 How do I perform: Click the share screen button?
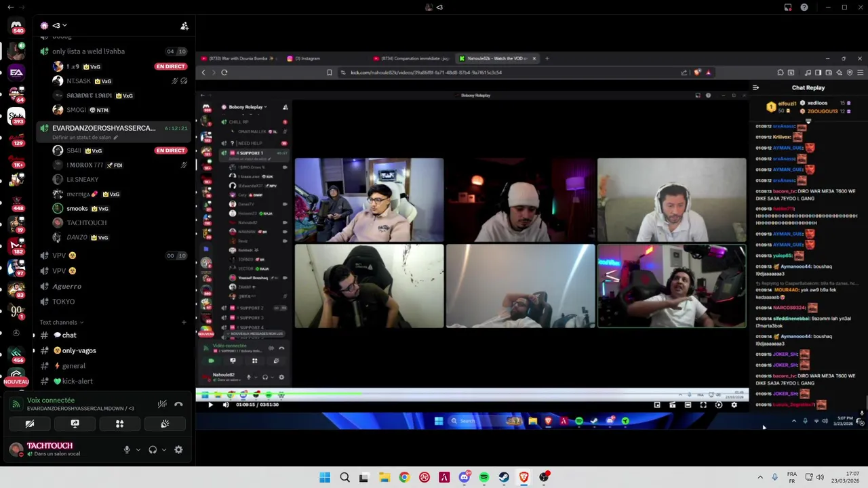[x=75, y=424]
